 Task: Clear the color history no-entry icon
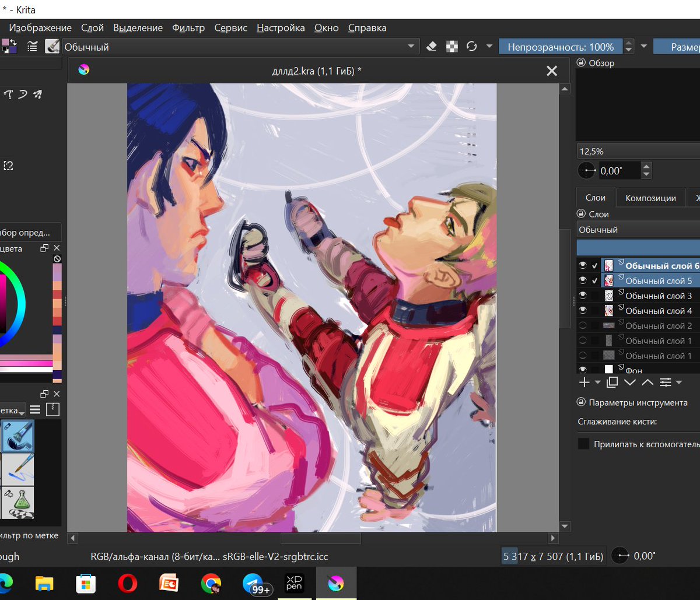(x=57, y=259)
